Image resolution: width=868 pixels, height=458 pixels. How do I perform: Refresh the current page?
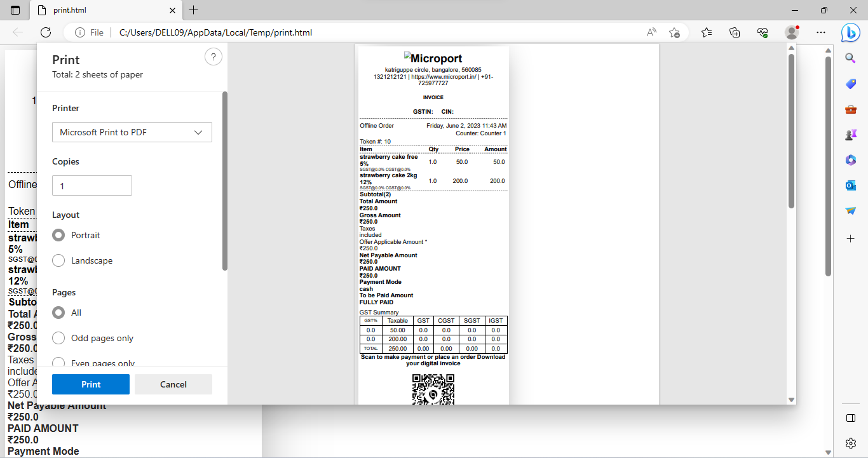coord(46,32)
